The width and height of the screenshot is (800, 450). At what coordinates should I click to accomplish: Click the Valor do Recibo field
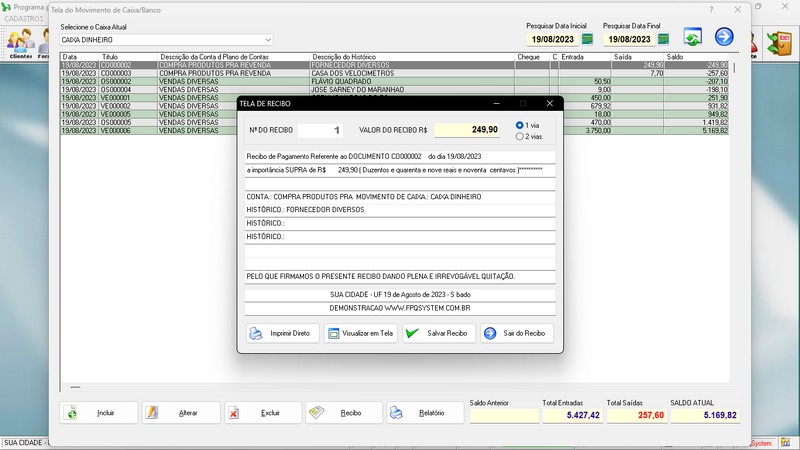[x=467, y=130]
